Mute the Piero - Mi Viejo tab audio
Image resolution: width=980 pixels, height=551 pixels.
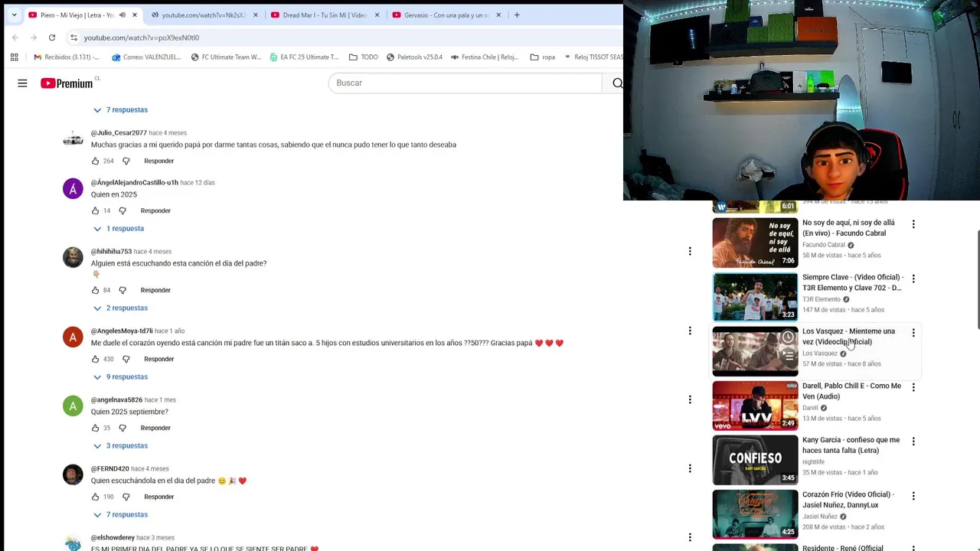pos(122,15)
